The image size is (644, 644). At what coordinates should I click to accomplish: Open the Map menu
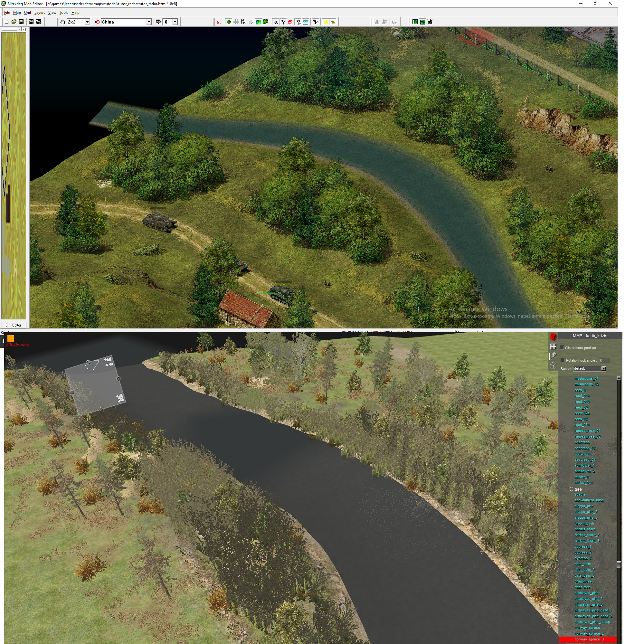17,13
